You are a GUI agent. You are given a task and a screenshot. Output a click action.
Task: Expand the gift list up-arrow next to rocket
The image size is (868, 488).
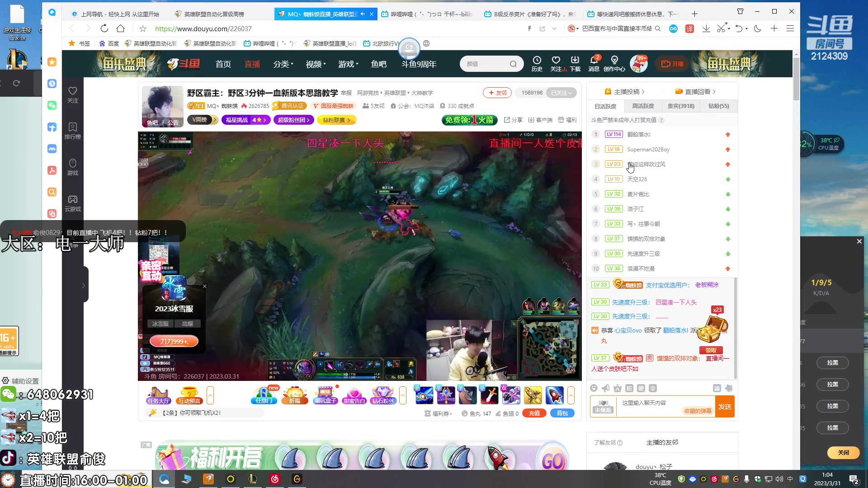571,395
